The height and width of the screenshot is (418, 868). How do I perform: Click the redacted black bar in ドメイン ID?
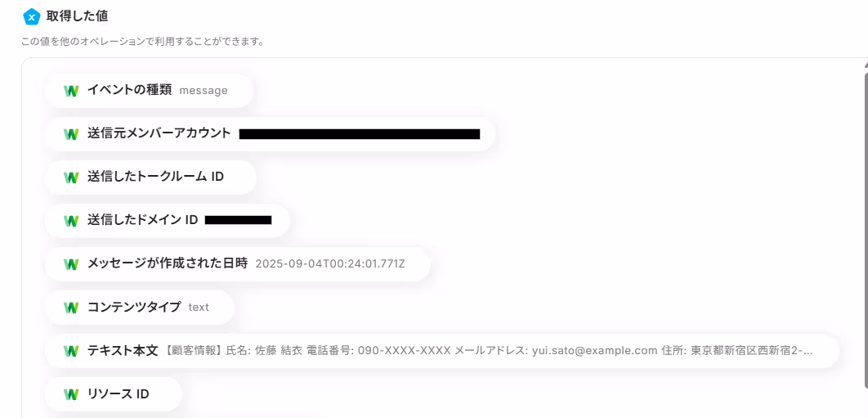(238, 220)
